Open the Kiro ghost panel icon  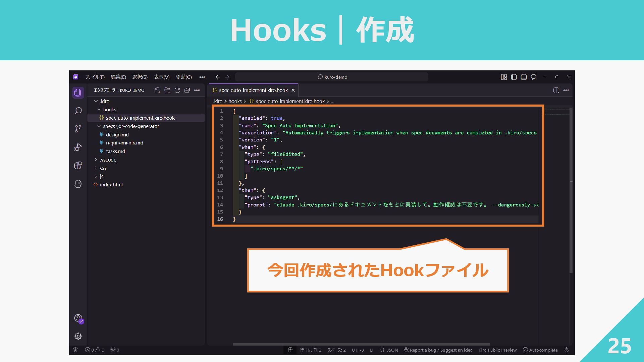coord(78,184)
